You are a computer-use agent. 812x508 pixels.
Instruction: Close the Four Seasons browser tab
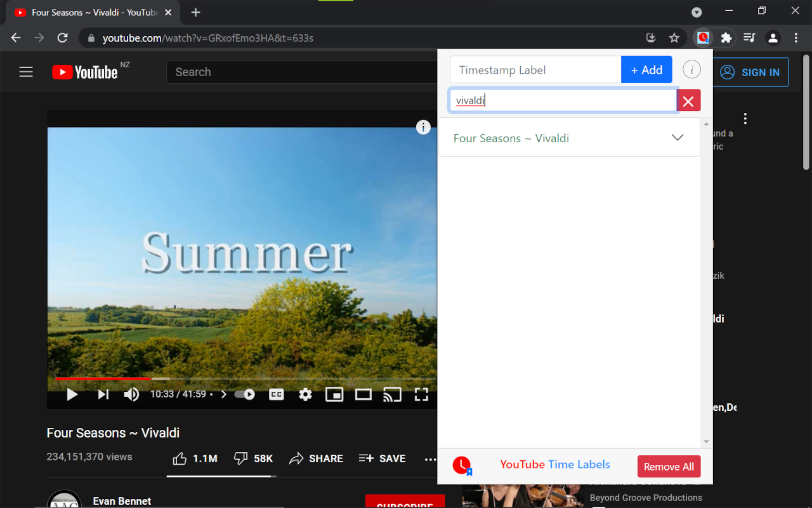(168, 13)
